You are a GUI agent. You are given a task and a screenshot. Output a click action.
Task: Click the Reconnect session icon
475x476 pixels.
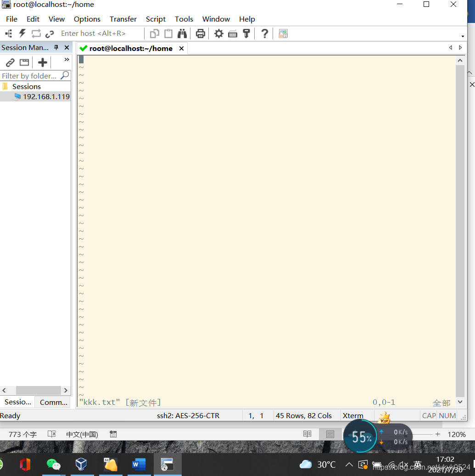36,34
